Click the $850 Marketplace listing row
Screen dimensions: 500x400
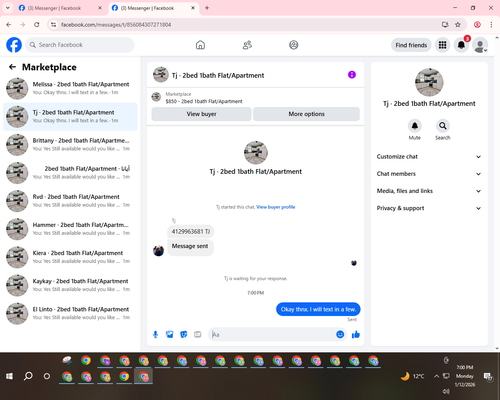[x=255, y=98]
